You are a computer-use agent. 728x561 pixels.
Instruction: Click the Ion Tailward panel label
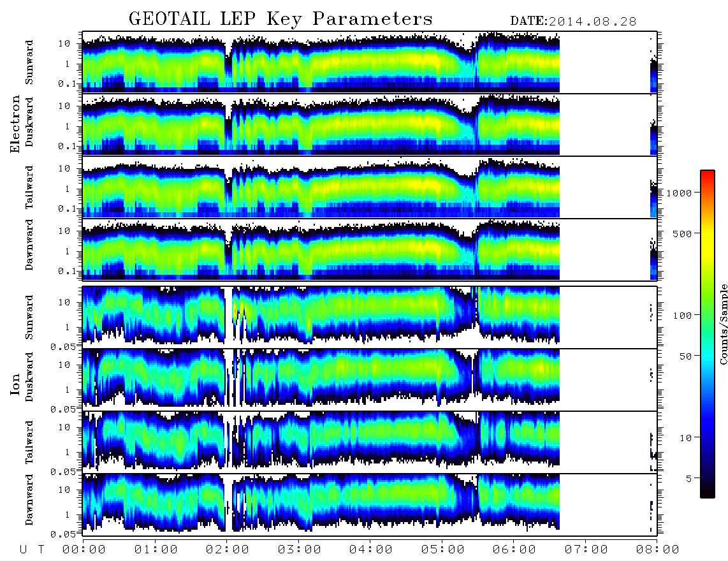click(29, 442)
